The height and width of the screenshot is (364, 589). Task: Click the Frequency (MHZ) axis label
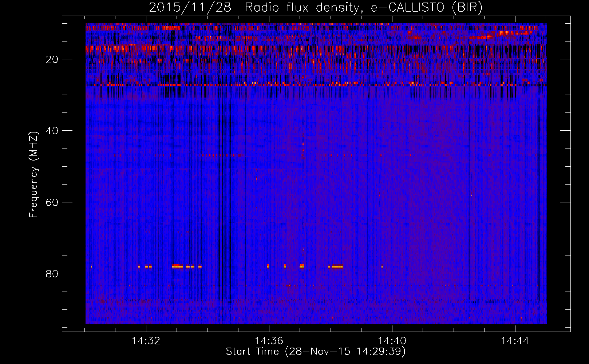point(33,175)
